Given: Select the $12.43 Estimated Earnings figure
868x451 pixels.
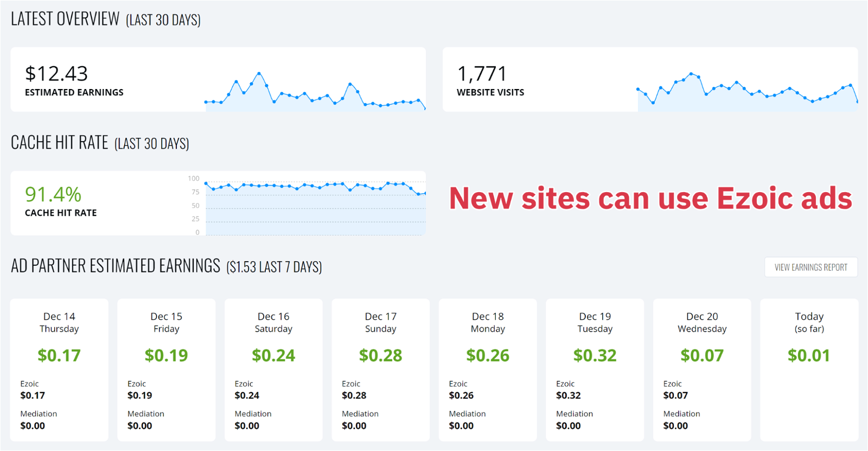Looking at the screenshot, I should tap(56, 74).
